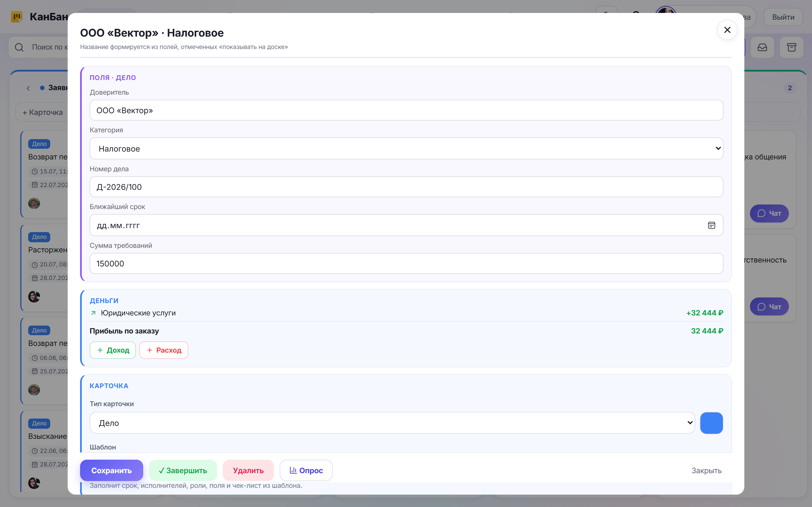Screen dimensions: 812x507
Task: Click the red Удалить button
Action: (248, 470)
